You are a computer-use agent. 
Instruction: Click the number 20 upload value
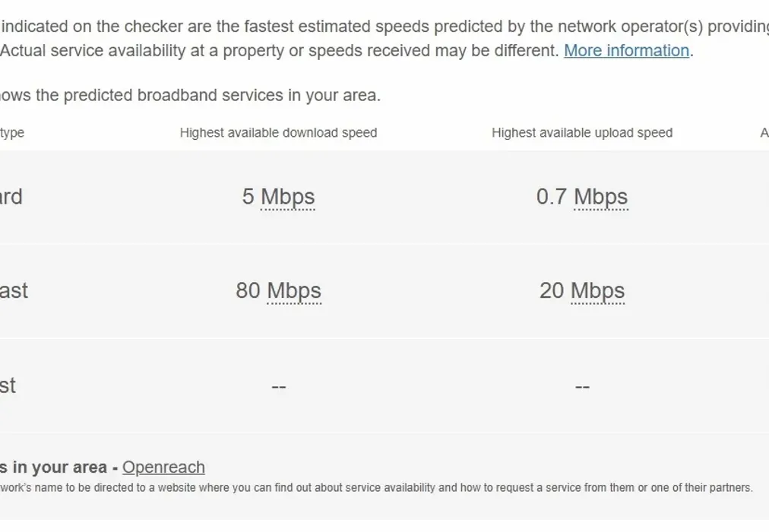pos(552,290)
